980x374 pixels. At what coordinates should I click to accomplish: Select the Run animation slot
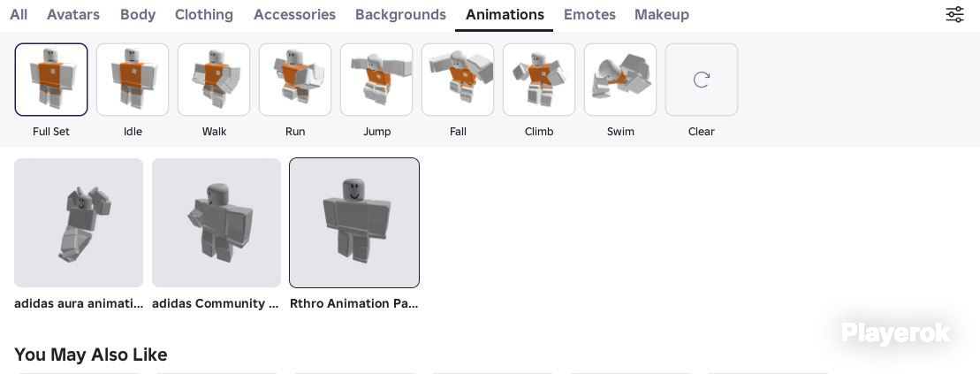(295, 80)
